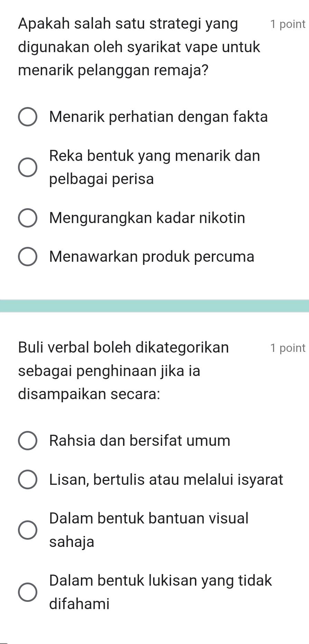Click the vape strategy question heading

pos(139,47)
